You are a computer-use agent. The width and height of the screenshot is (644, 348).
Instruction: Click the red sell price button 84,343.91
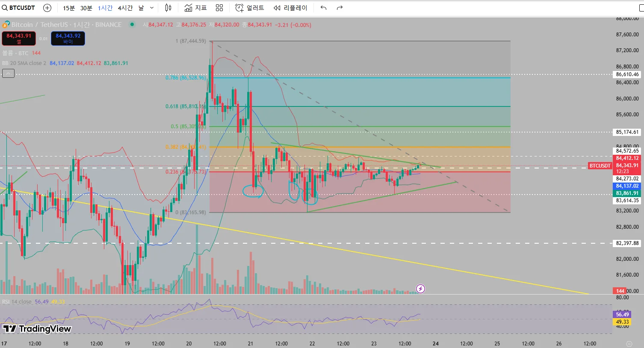pyautogui.click(x=19, y=38)
